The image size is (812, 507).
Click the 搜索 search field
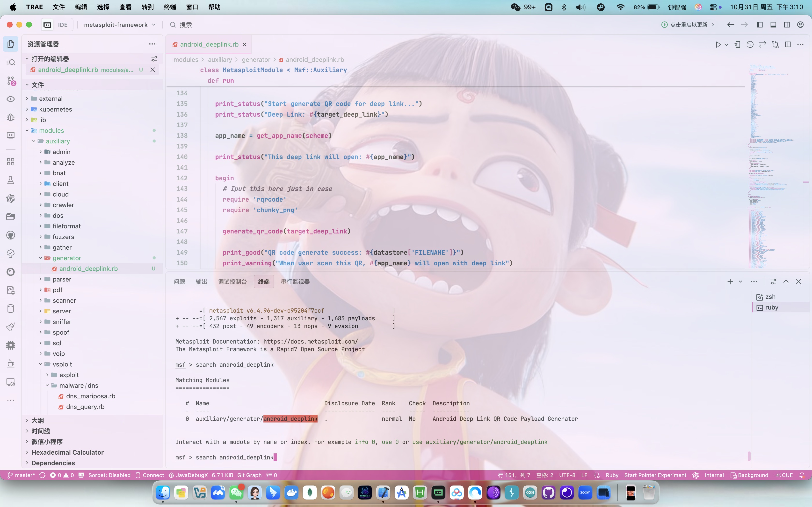(x=186, y=25)
